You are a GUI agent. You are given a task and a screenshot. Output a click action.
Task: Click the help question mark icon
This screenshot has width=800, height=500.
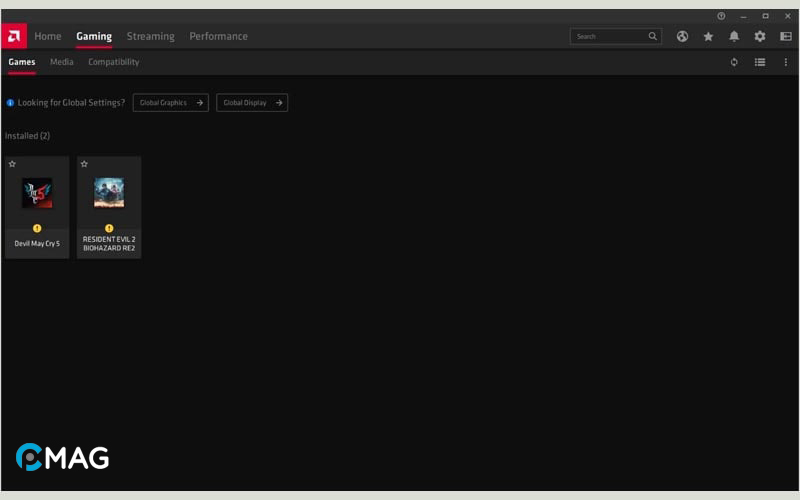pyautogui.click(x=721, y=16)
